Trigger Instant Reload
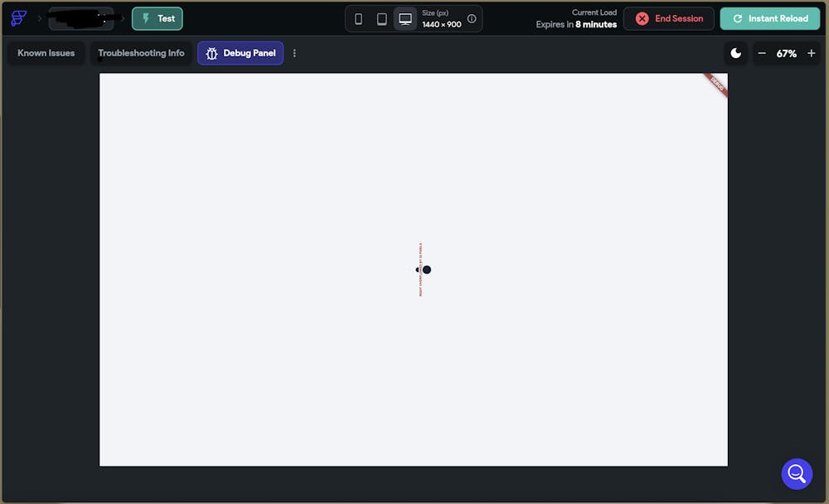The image size is (829, 504). 770,18
